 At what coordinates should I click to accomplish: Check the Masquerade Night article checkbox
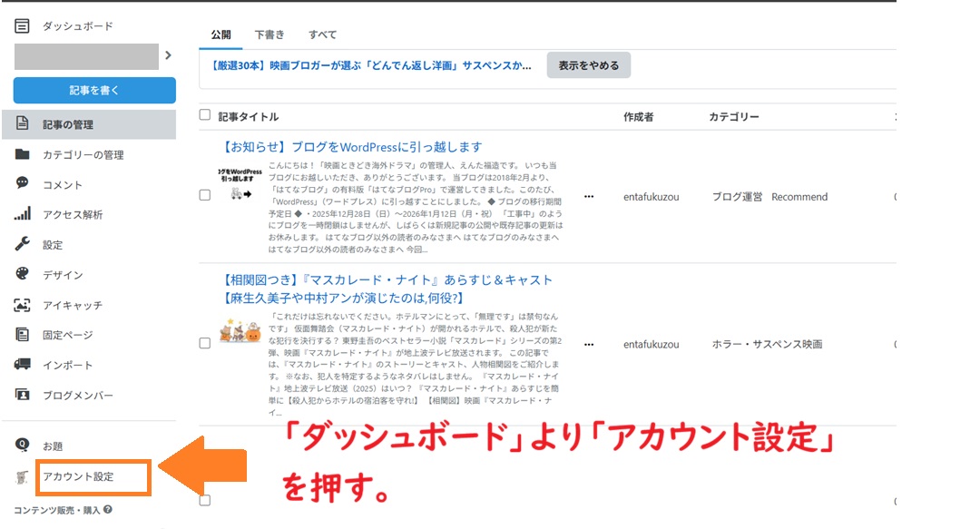(x=205, y=344)
